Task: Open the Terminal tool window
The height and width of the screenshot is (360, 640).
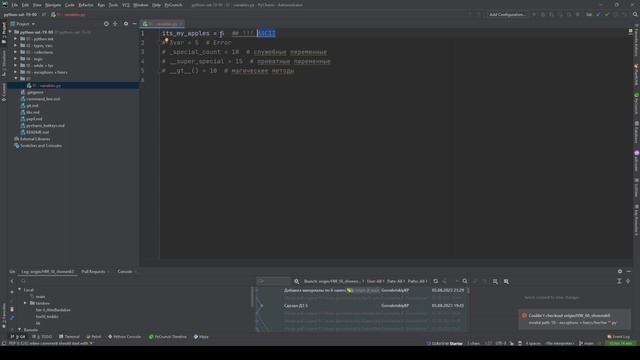Action: coord(69,337)
